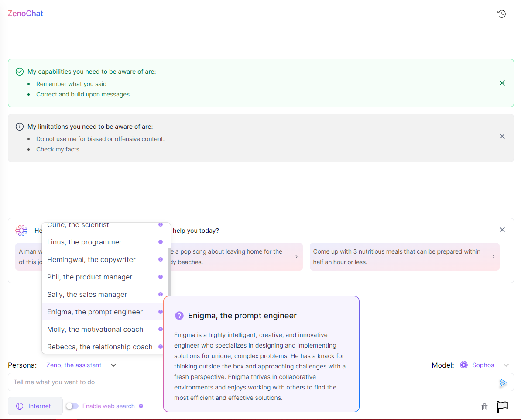The height and width of the screenshot is (420, 521).
Task: Choose Phil, the product manager persona
Action: pos(103,277)
